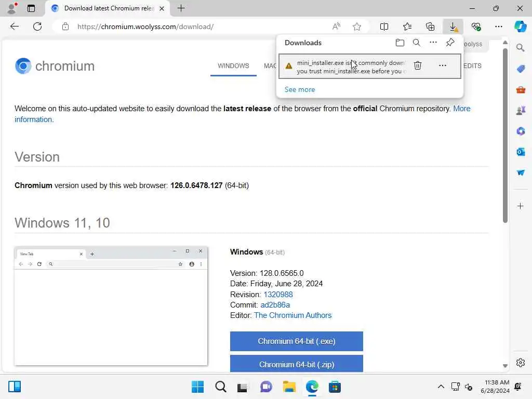Open more options in Downloads panel header
Viewport: 532px width, 399px height.
pos(433,43)
